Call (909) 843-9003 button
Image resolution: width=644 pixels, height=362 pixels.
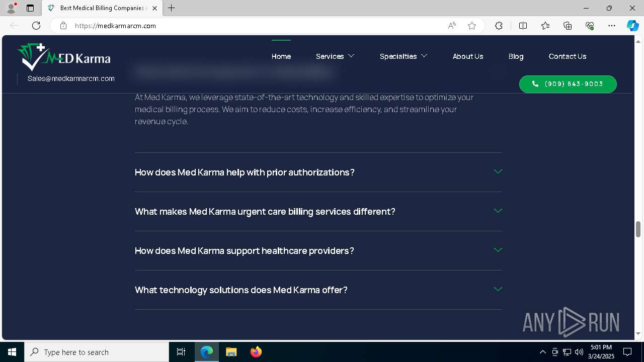(x=568, y=84)
